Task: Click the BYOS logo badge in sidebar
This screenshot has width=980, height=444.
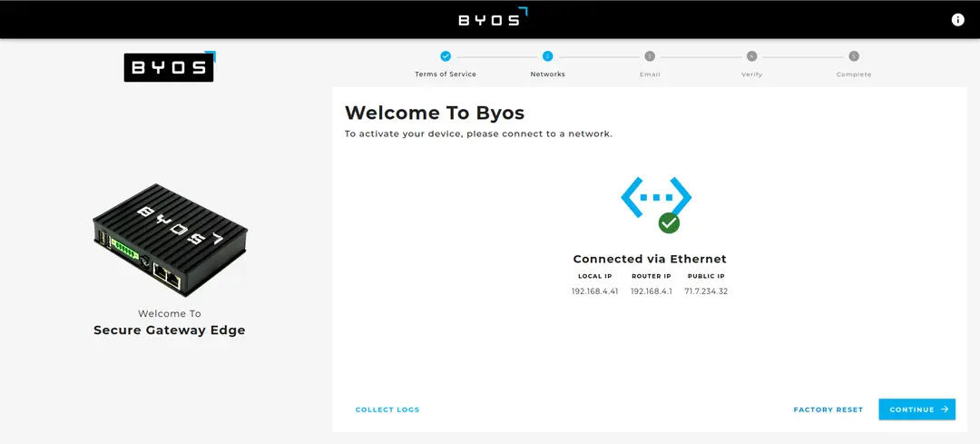Action: pos(170,66)
